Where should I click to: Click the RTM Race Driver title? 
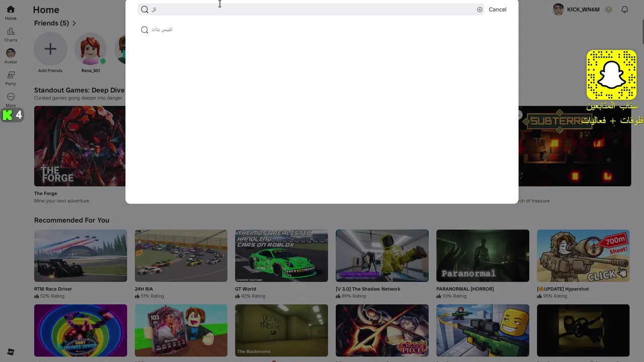[53, 289]
